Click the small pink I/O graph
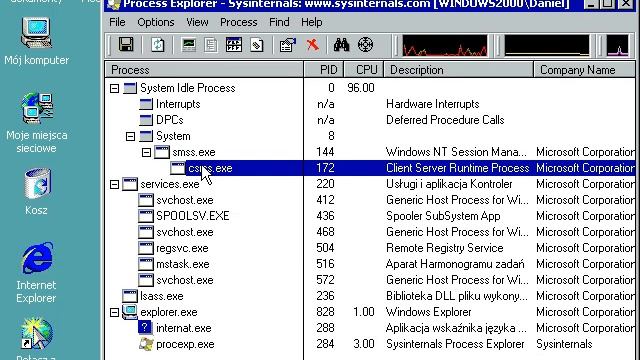This screenshot has width=640, height=360. click(x=618, y=45)
